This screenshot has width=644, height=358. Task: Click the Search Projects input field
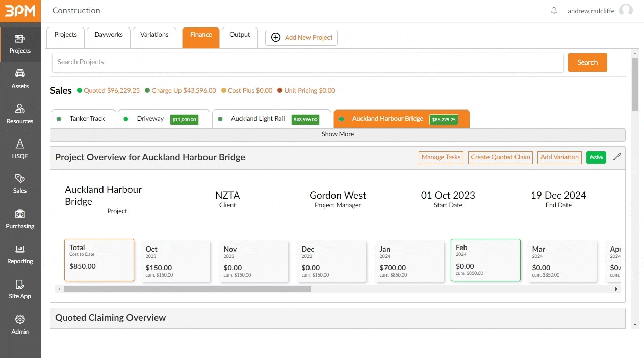pyautogui.click(x=307, y=62)
